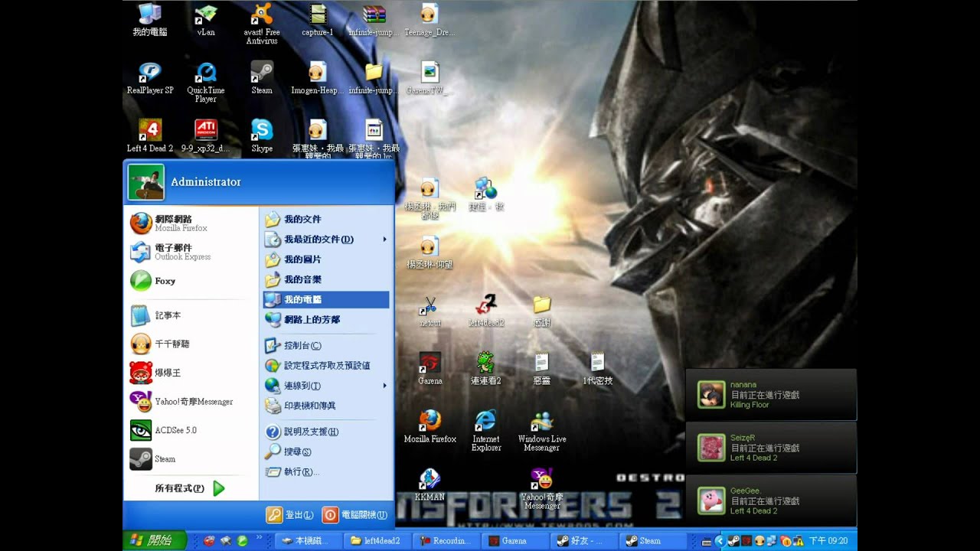
Task: Select the QuickTime Player desktop icon
Action: click(206, 83)
